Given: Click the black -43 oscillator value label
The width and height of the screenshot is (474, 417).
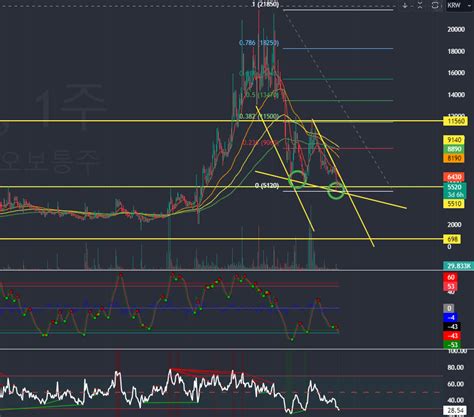Looking at the screenshot, I should [x=452, y=326].
